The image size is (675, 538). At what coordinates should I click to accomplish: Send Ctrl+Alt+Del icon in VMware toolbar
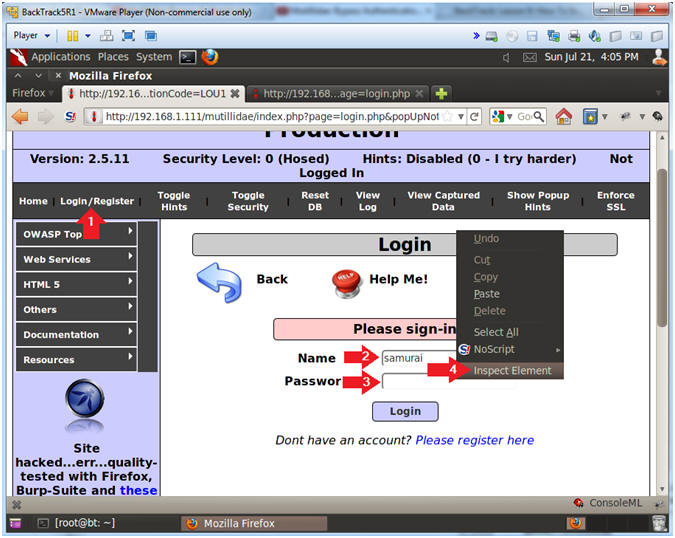pos(106,36)
